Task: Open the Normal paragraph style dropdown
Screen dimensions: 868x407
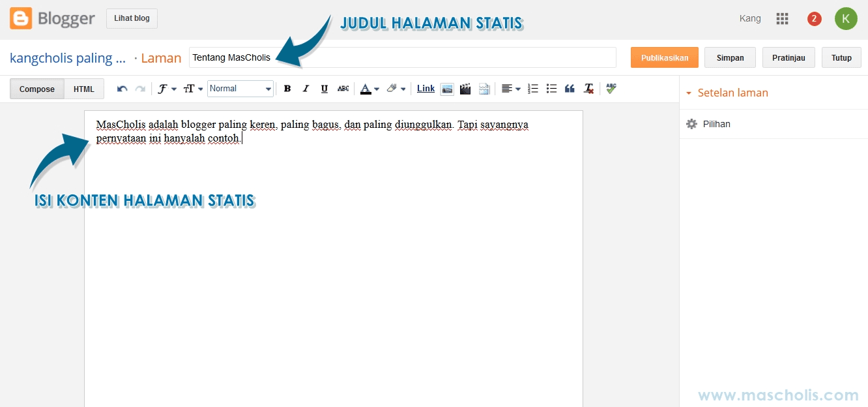Action: click(240, 88)
